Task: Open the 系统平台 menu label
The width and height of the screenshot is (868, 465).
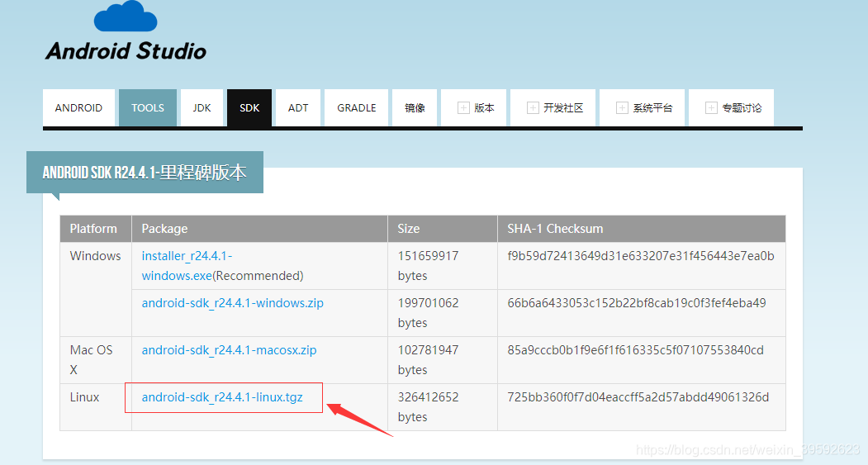Action: 653,108
